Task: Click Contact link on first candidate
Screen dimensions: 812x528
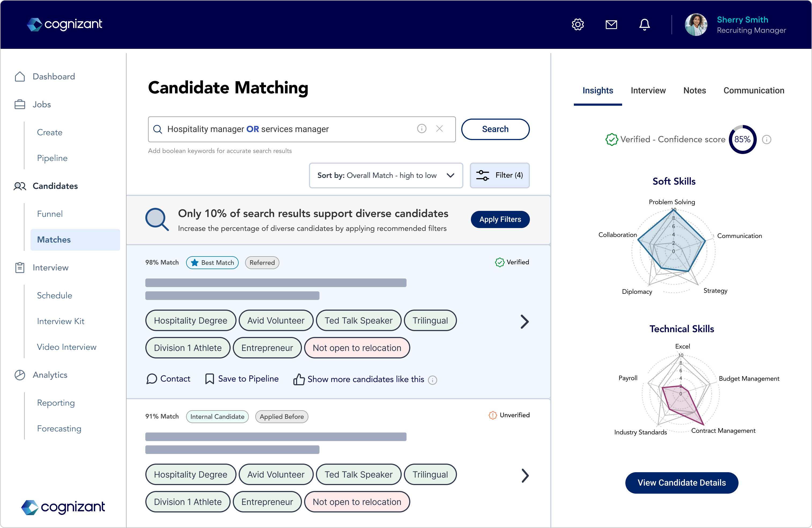Action: click(175, 379)
